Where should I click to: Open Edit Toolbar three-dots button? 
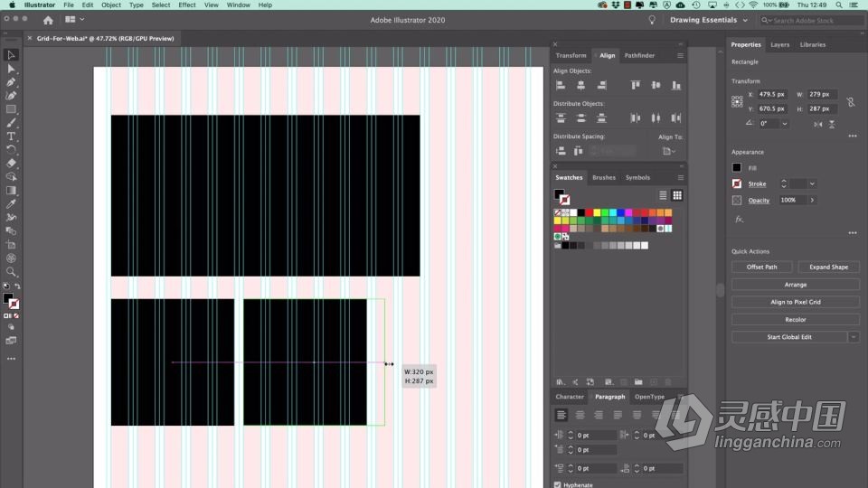pyautogui.click(x=11, y=359)
